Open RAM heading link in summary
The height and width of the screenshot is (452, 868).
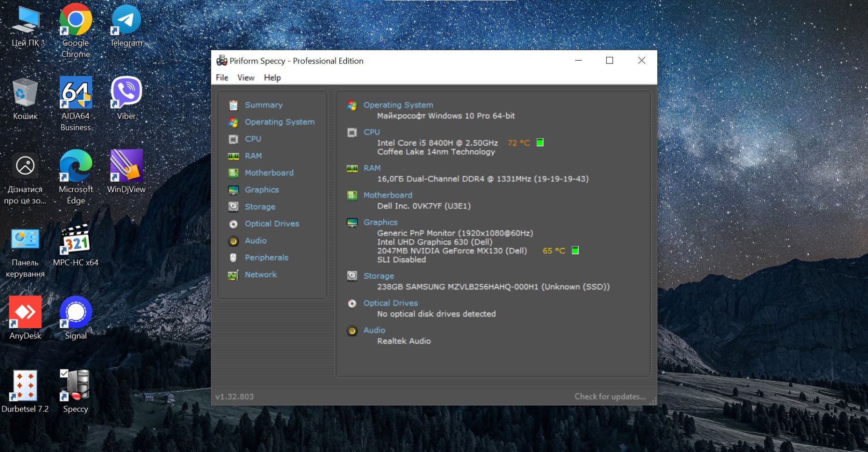point(372,168)
